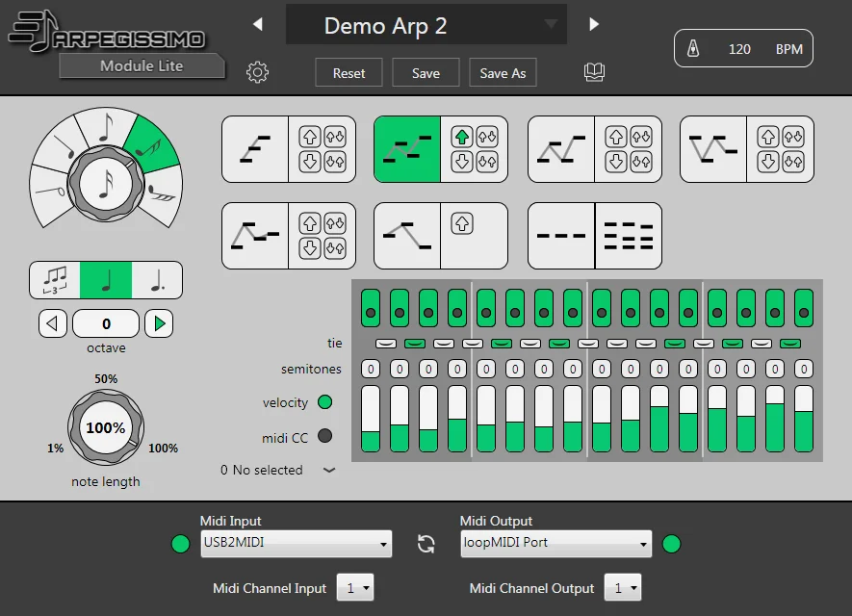Screen dimensions: 852x616
Task: Open the Midi Channel Input dropdown
Action: (355, 587)
